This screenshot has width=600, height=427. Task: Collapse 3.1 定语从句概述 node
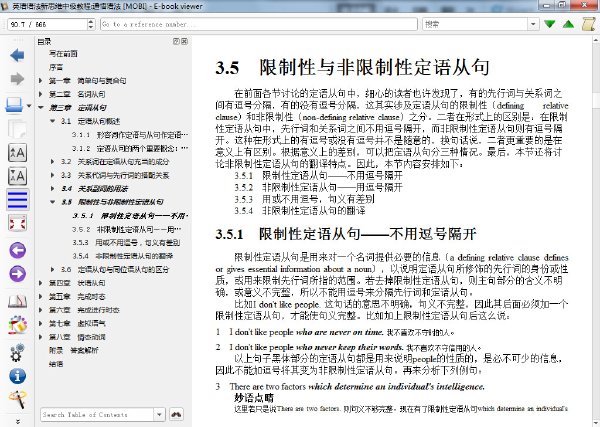click(53, 121)
